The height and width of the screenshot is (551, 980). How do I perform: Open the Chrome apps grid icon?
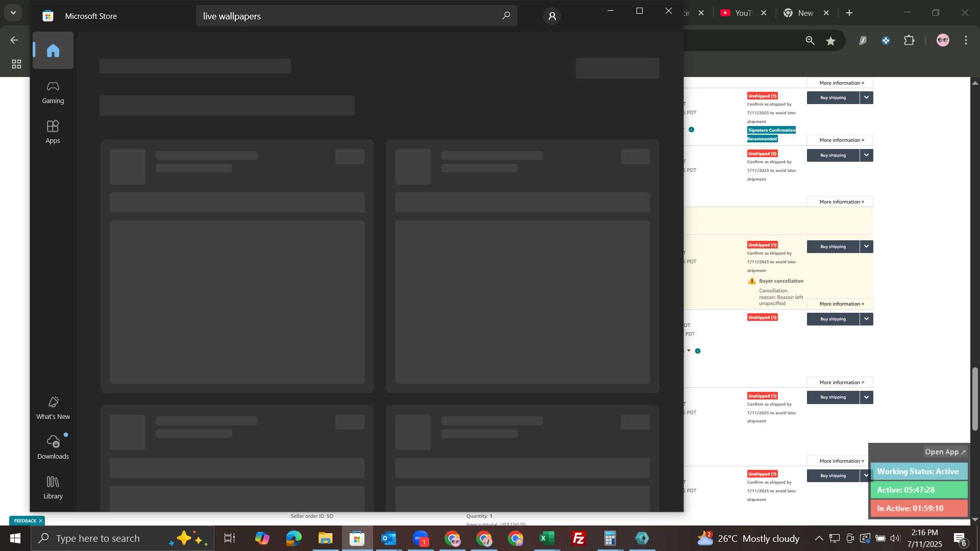16,64
